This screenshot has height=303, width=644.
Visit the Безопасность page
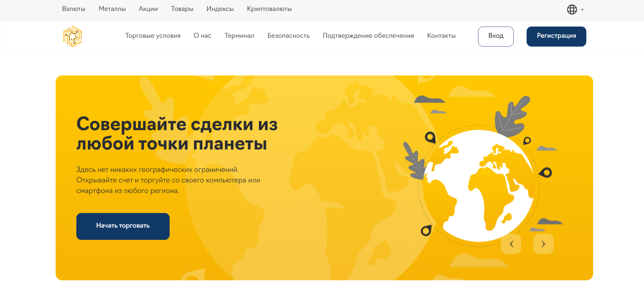tap(288, 36)
